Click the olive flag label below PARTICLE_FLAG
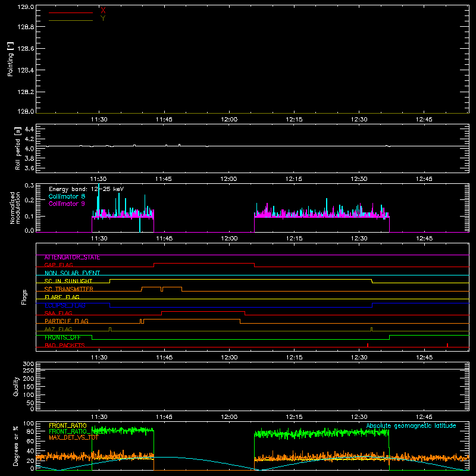This screenshot has height=476, width=476. (58, 329)
